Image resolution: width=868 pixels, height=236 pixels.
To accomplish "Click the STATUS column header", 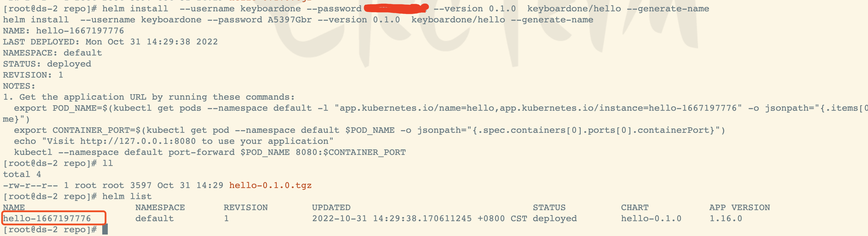I will (x=549, y=208).
